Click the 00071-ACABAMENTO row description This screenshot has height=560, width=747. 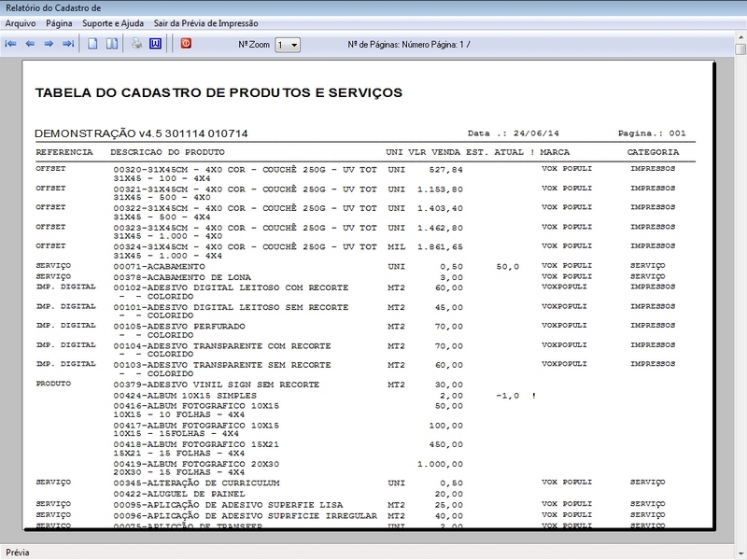coord(159,267)
